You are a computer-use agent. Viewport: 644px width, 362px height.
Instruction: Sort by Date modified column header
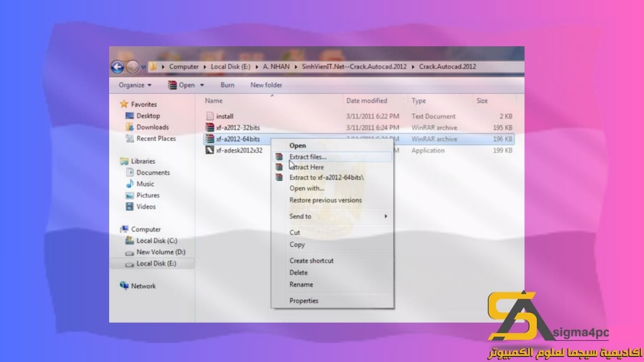pyautogui.click(x=367, y=101)
